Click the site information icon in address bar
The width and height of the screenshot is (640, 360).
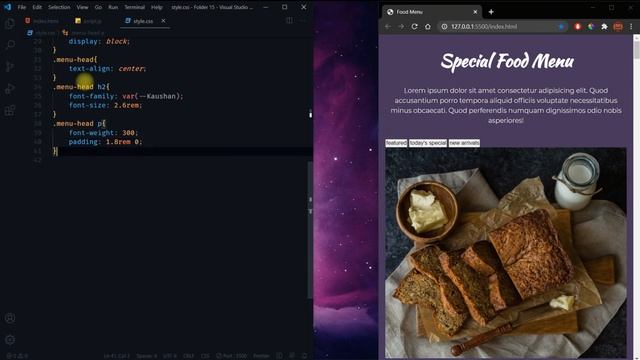pos(444,27)
